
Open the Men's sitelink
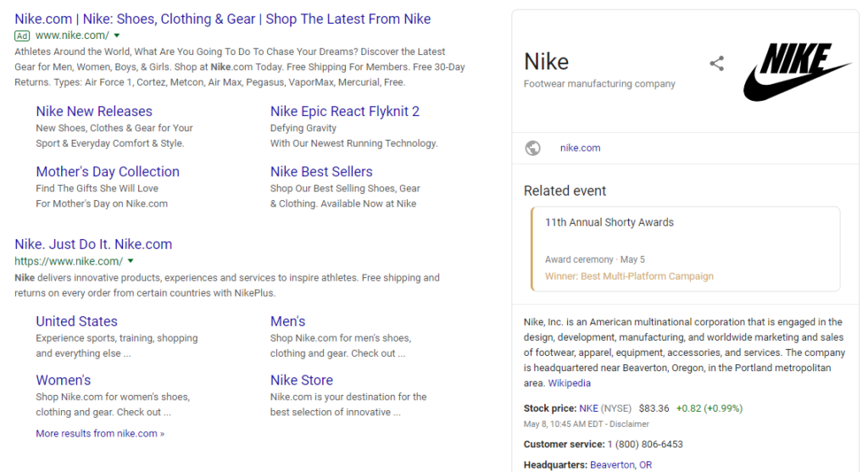click(x=288, y=321)
